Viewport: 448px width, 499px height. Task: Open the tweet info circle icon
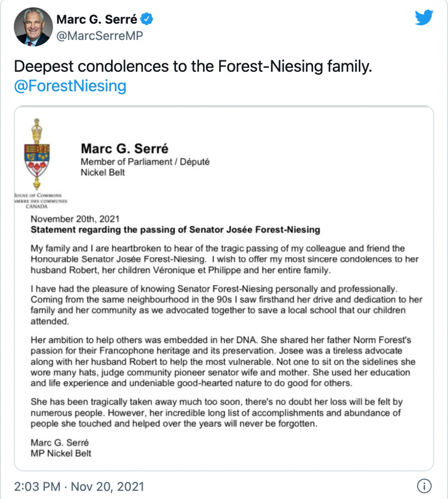point(424,486)
